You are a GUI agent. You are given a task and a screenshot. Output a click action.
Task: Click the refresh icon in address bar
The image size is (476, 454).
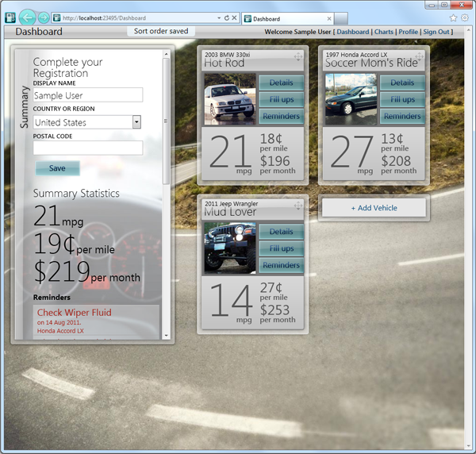pyautogui.click(x=227, y=18)
